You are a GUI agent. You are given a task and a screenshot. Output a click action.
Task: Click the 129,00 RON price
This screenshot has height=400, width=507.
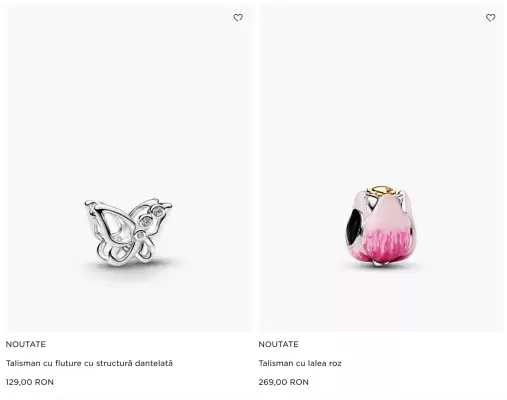coord(30,382)
